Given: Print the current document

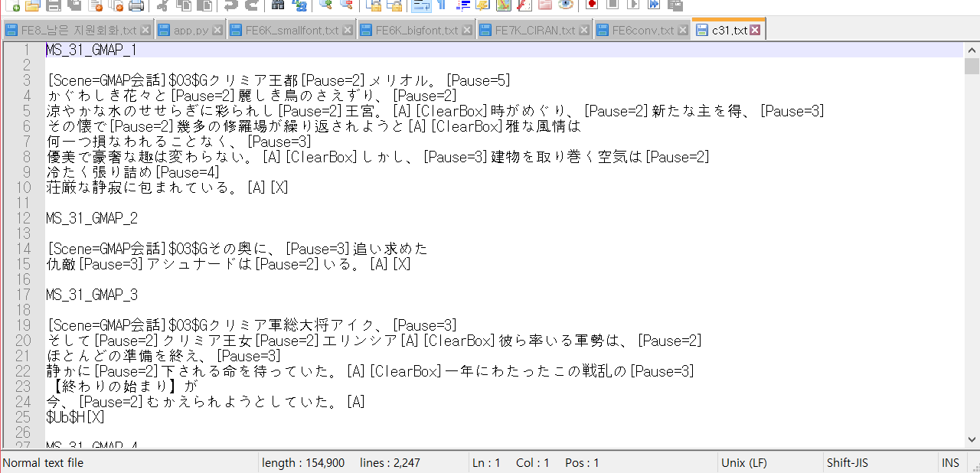Looking at the screenshot, I should coord(136,5).
